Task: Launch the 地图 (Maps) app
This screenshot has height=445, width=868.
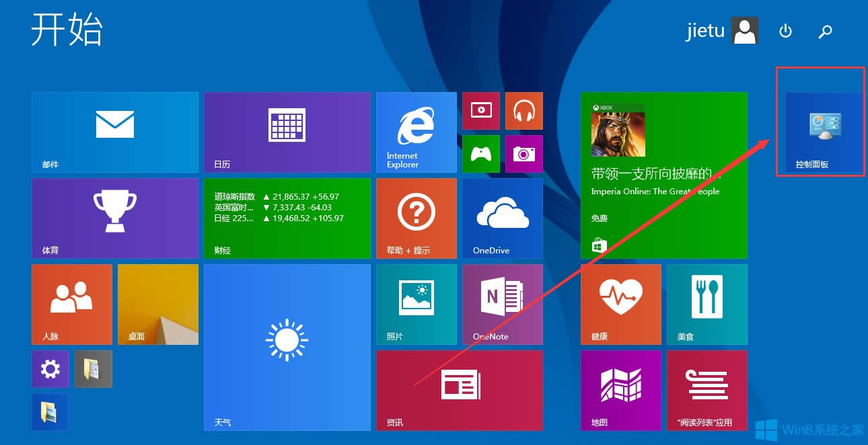Action: point(620,390)
